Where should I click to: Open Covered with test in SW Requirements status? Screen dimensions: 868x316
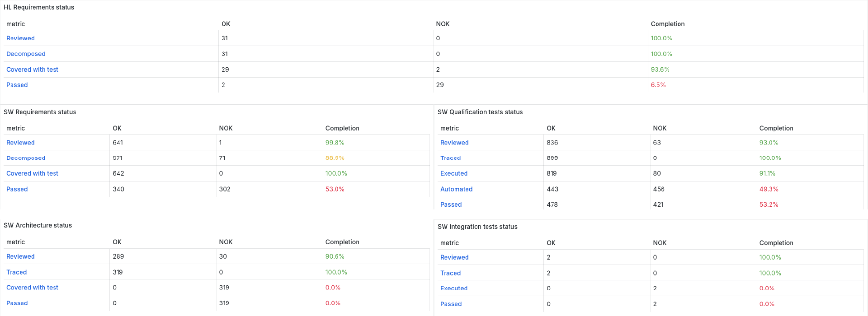point(32,173)
